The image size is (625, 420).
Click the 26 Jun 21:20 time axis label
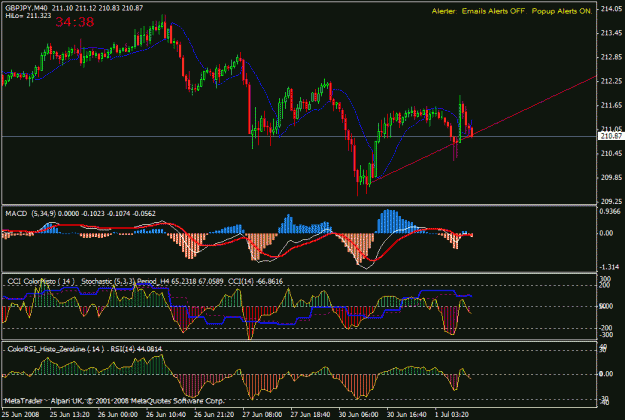214,414
